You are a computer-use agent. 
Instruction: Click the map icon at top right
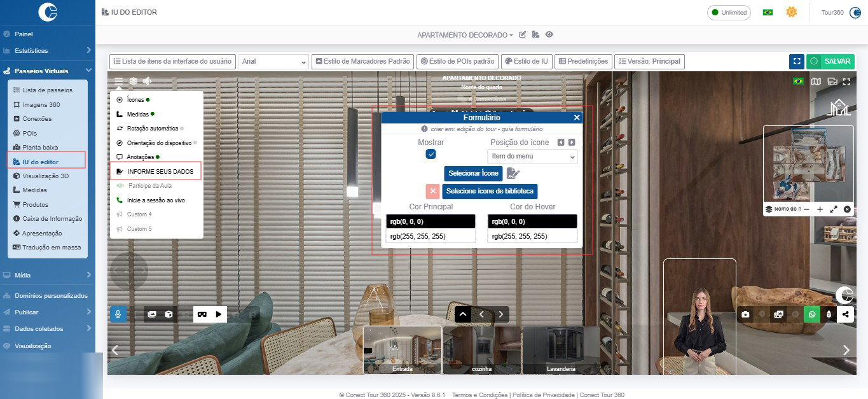click(815, 81)
